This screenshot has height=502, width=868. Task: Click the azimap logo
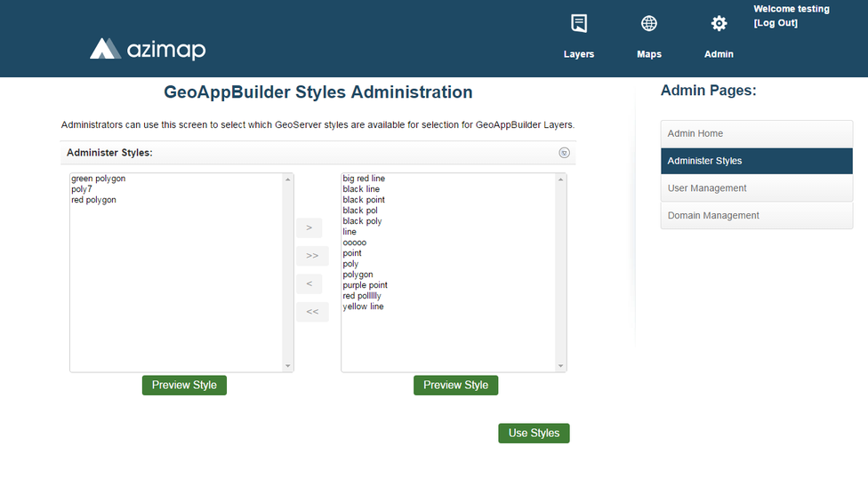[148, 49]
